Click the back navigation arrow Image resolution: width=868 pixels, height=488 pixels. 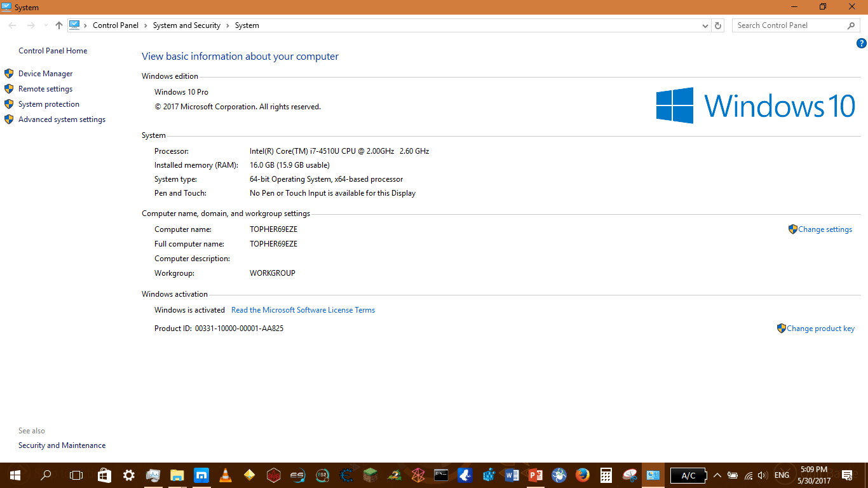point(13,25)
